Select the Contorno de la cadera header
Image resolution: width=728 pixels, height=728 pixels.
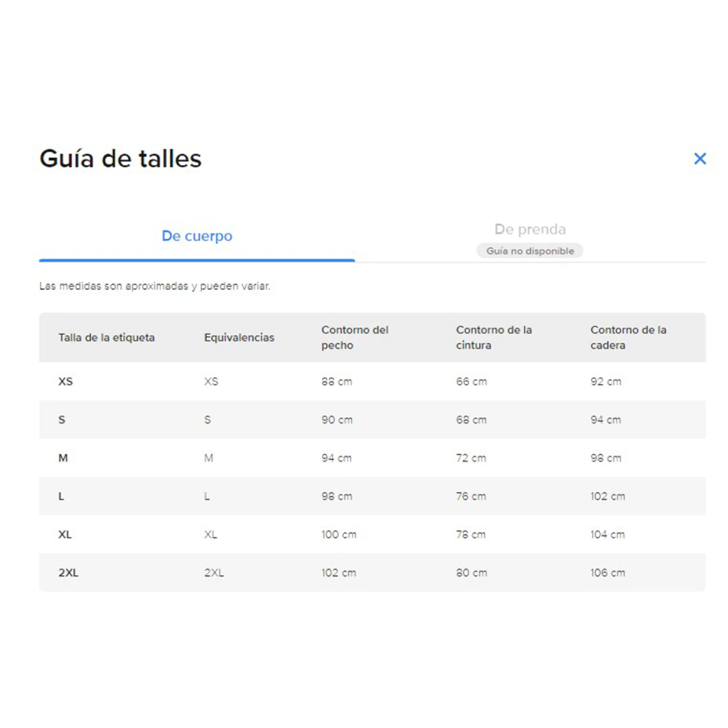pyautogui.click(x=628, y=338)
